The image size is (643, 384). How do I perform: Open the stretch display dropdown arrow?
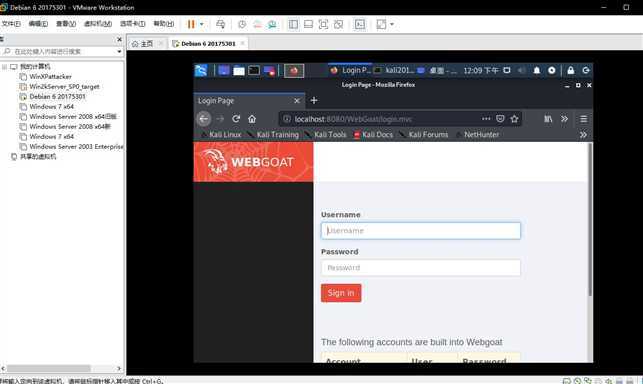[392, 24]
